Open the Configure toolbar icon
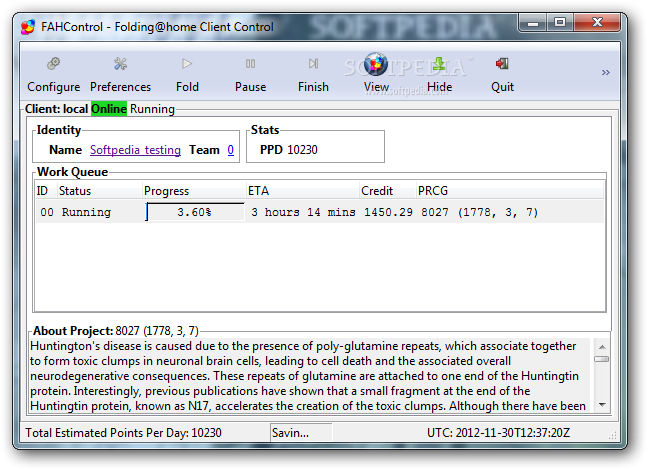Screen dimensions: 648x470 coord(53,64)
